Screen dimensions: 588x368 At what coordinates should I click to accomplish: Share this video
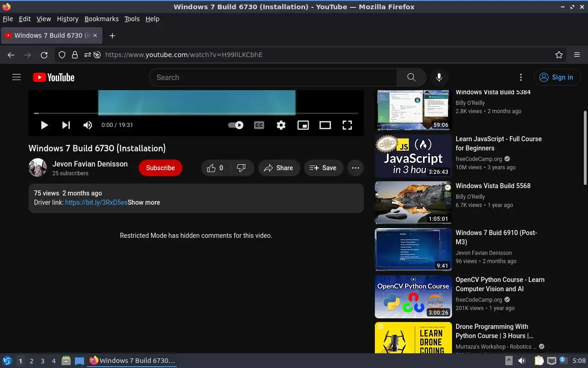279,168
